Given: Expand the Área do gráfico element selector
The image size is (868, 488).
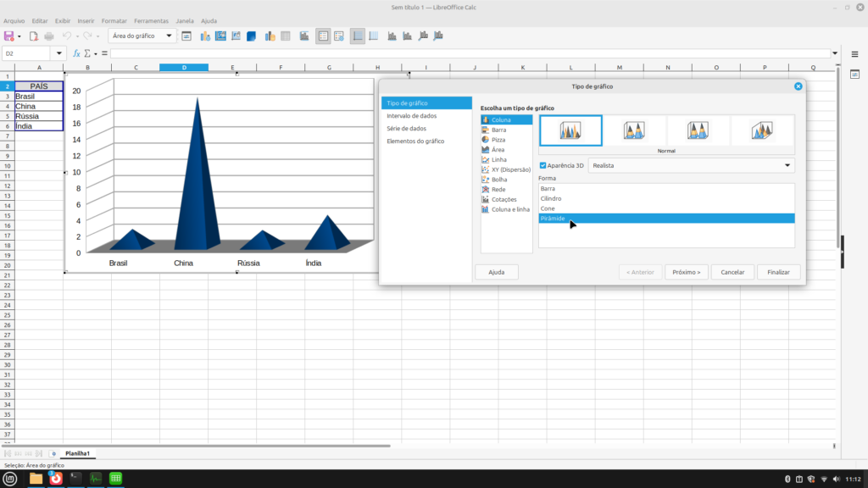Looking at the screenshot, I should click(170, 36).
